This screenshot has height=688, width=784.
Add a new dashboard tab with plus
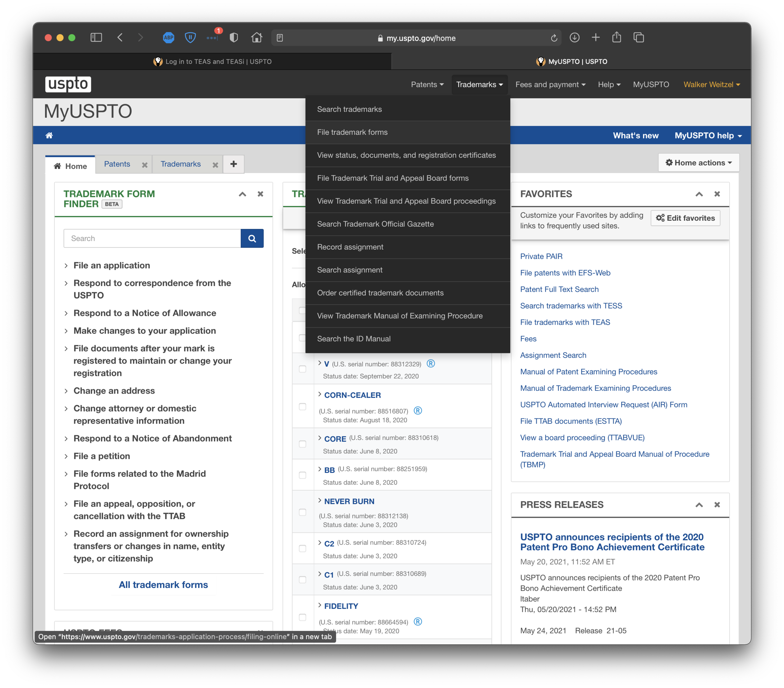click(234, 164)
